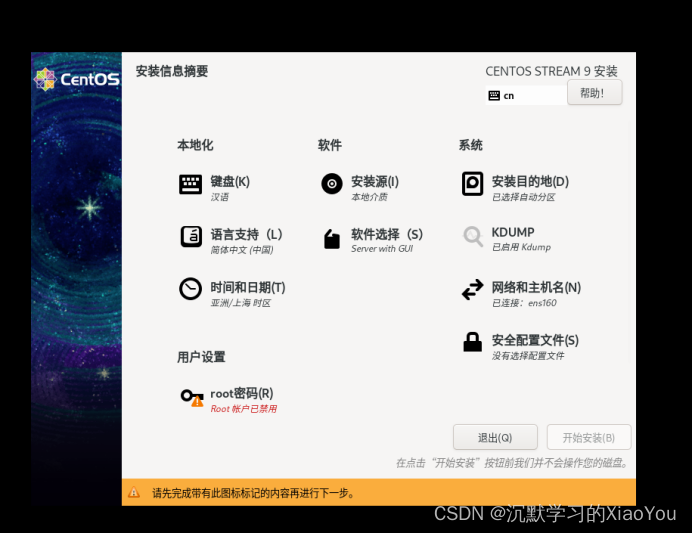Open the 键盘(K) keyboard settings
Viewport: 692px width, 533px height.
230,182
